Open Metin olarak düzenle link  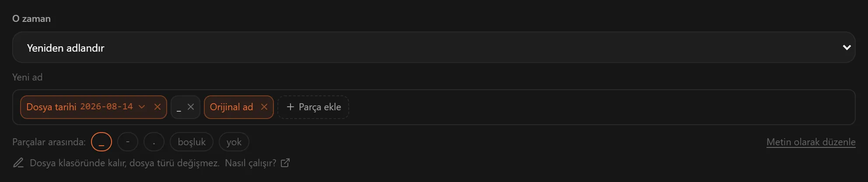[811, 142]
